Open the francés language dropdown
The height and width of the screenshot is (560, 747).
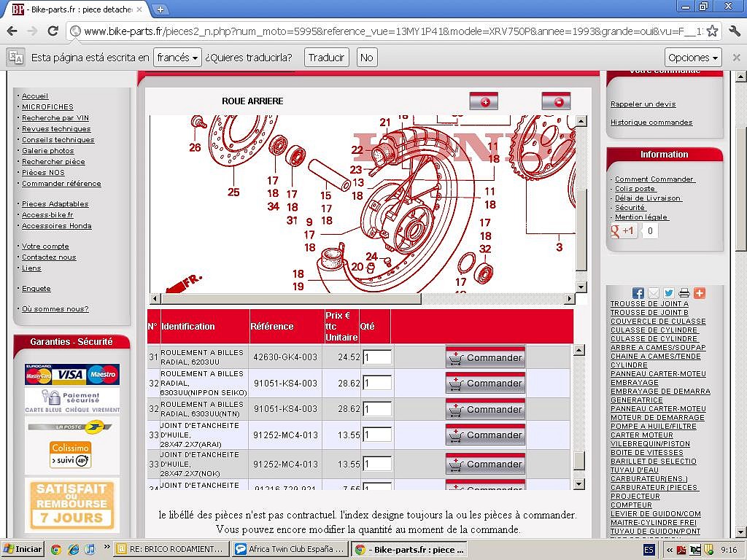pos(177,58)
